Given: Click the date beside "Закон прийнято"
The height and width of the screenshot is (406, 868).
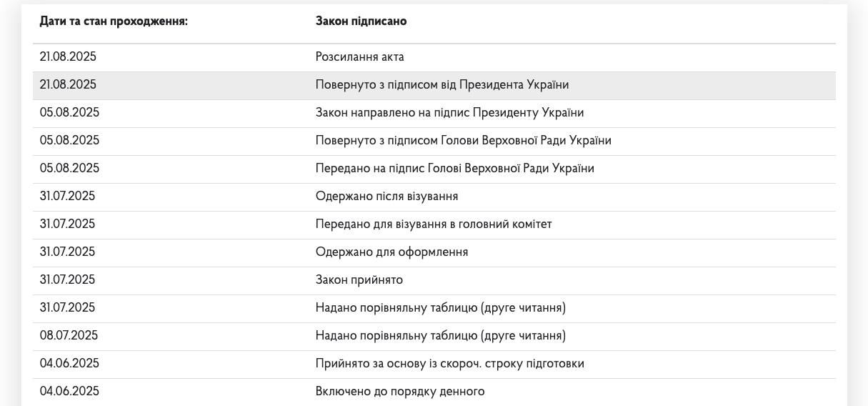Looking at the screenshot, I should [x=67, y=280].
